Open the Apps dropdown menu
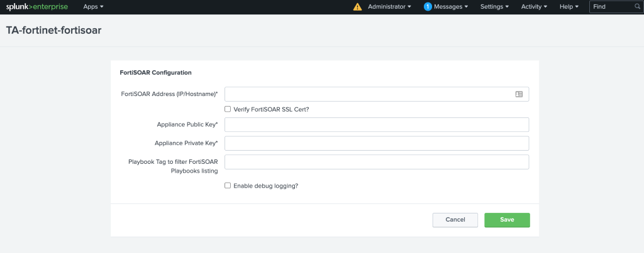 [x=93, y=7]
